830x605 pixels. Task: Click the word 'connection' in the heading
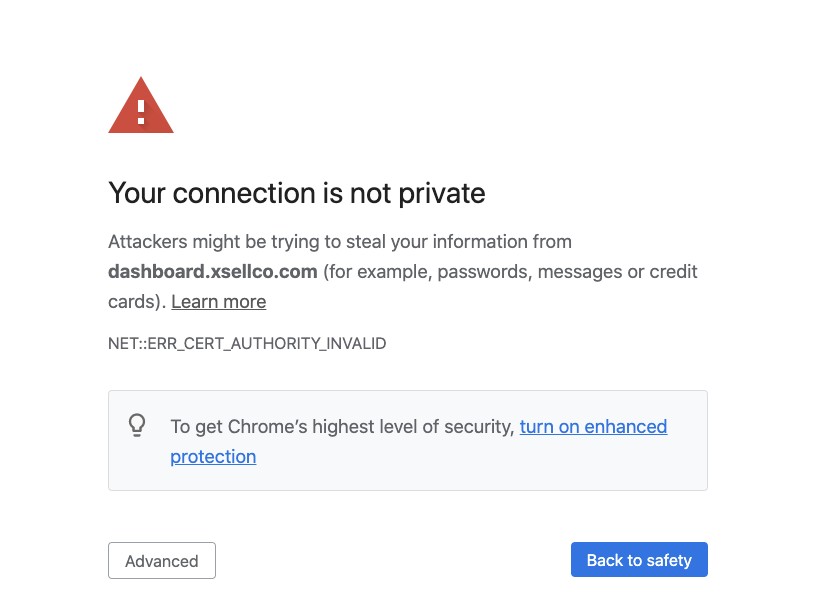(x=244, y=193)
